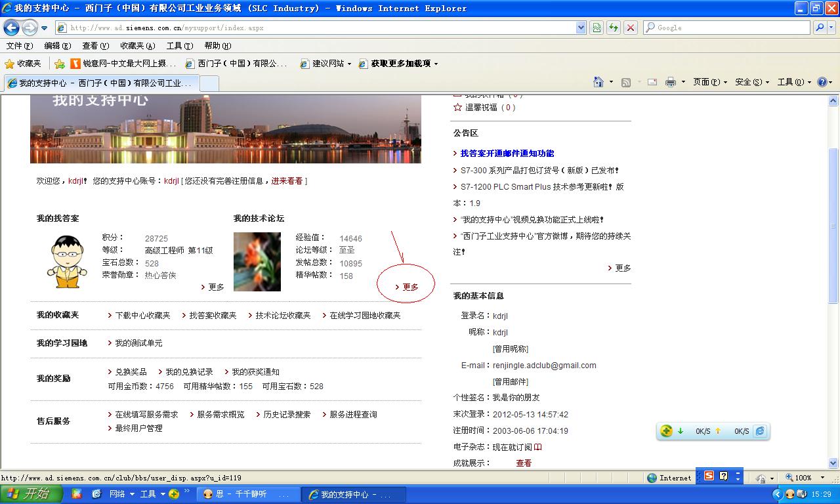Open the 帮助(H) menu
840x504 pixels.
point(218,46)
